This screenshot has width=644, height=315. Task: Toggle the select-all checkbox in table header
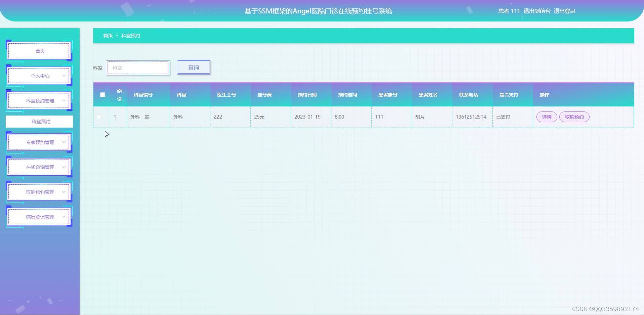pyautogui.click(x=103, y=95)
